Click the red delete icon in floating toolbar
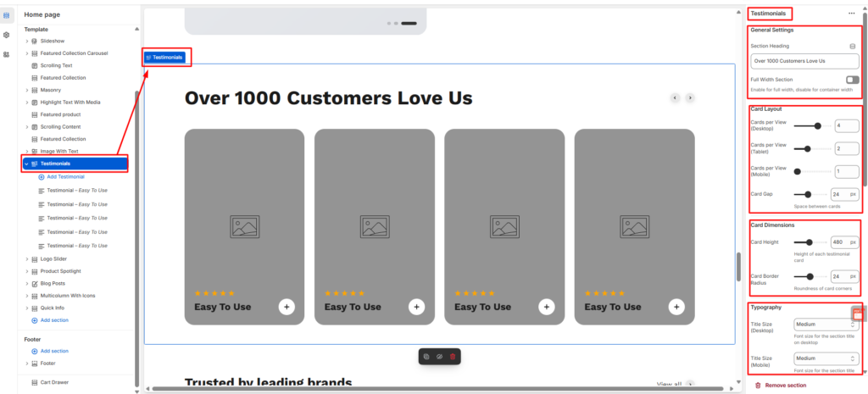The width and height of the screenshot is (868, 394). click(453, 357)
